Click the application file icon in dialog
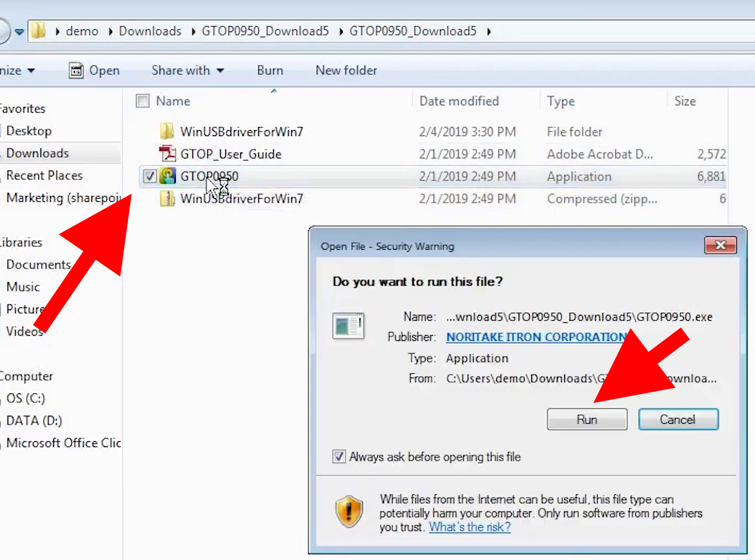Screen dimensions: 755x560 point(348,326)
